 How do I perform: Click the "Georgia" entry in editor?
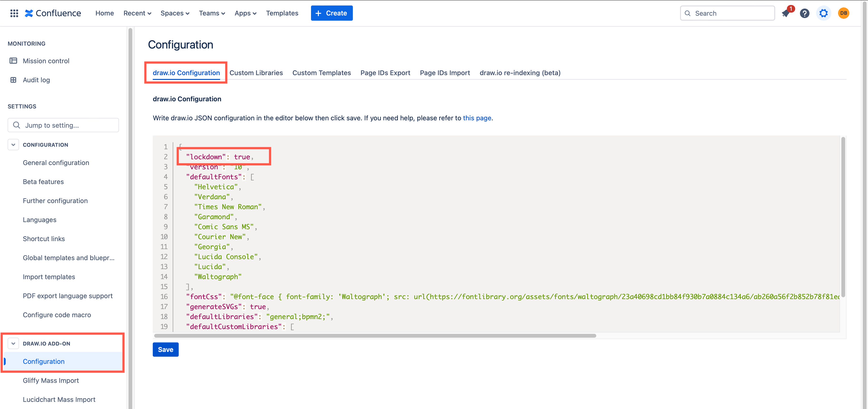[214, 247]
